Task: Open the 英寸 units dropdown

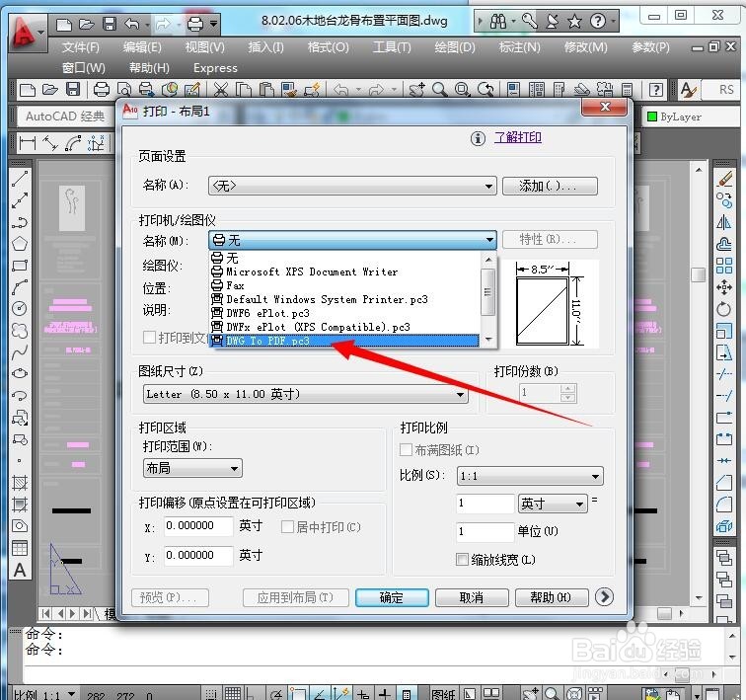Action: point(553,504)
